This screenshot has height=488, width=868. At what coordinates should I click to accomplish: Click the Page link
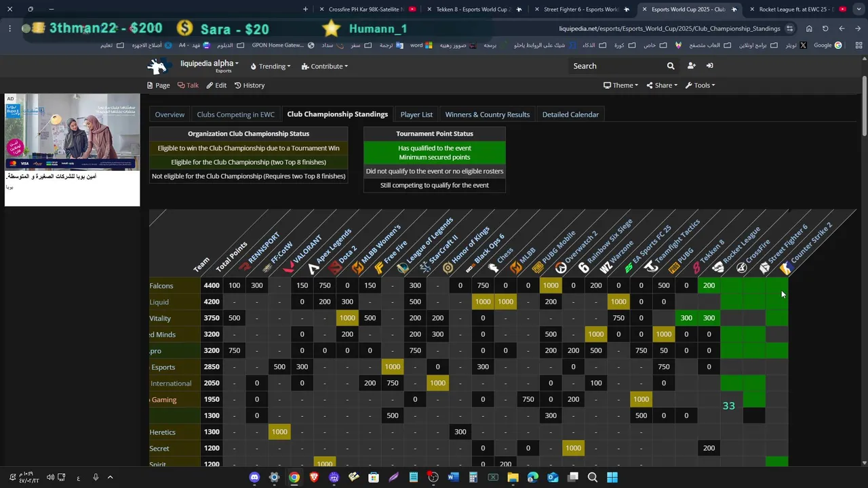point(159,85)
